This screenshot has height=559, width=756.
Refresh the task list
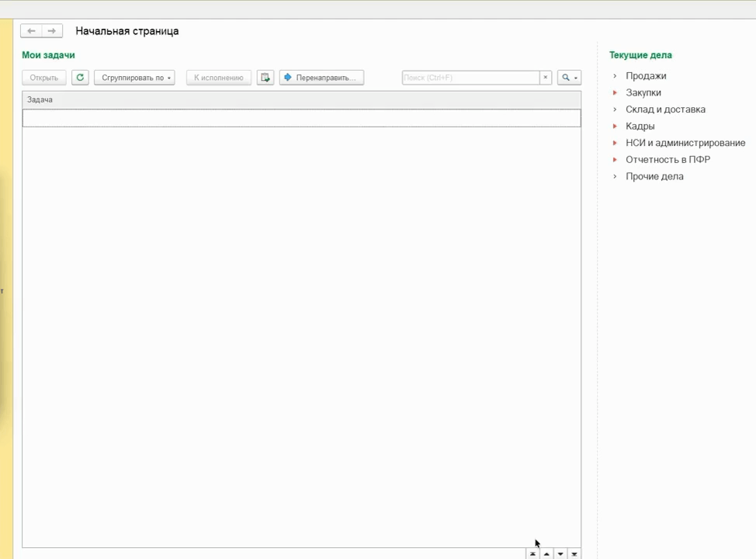[80, 78]
